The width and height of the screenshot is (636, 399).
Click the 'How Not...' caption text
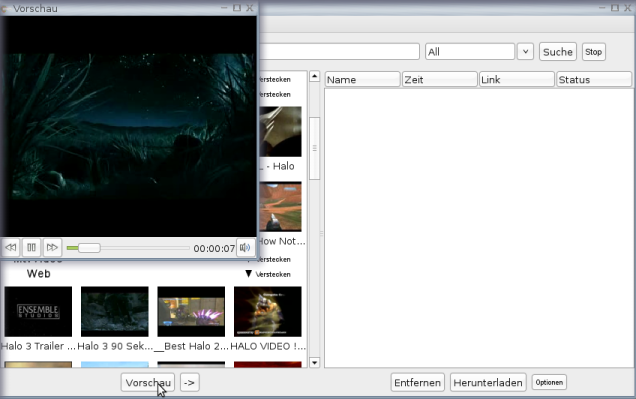tap(282, 241)
